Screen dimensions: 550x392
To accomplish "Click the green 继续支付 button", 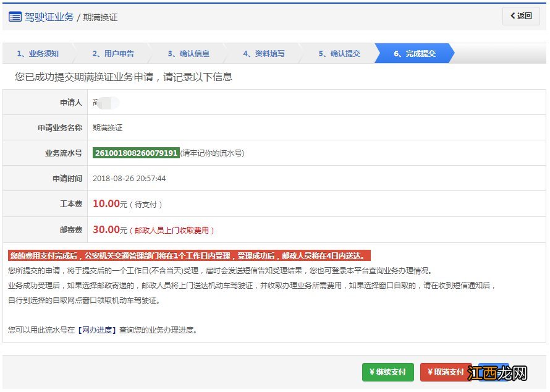I will [x=387, y=372].
